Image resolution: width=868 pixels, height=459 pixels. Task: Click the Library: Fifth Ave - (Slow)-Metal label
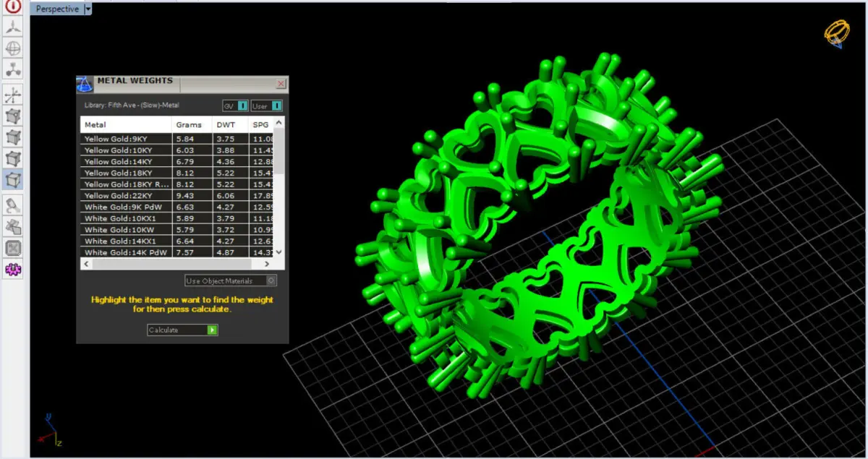click(132, 106)
